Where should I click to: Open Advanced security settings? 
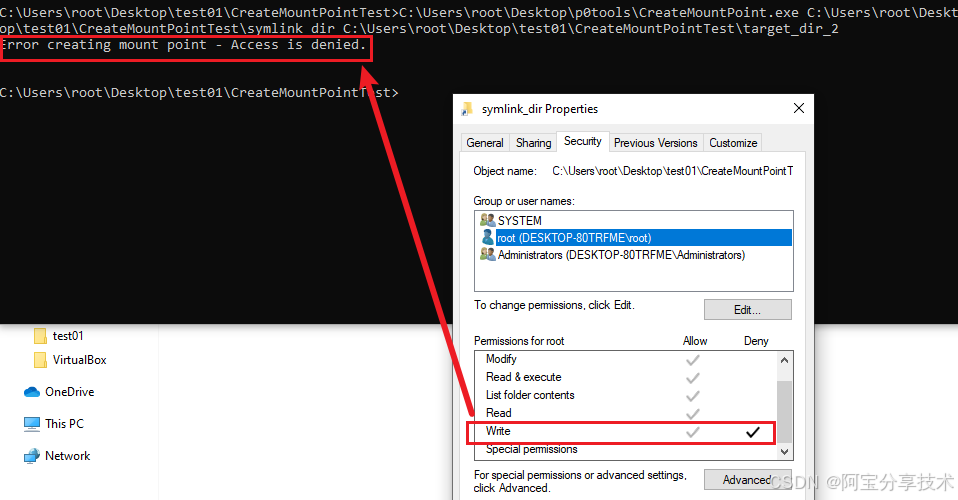point(747,480)
